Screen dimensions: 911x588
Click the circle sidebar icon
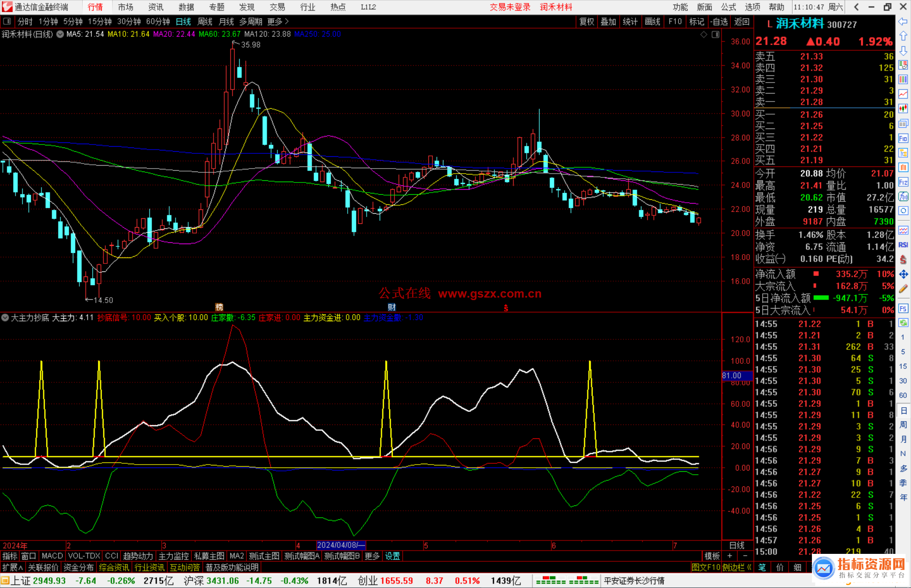pyautogui.click(x=903, y=211)
